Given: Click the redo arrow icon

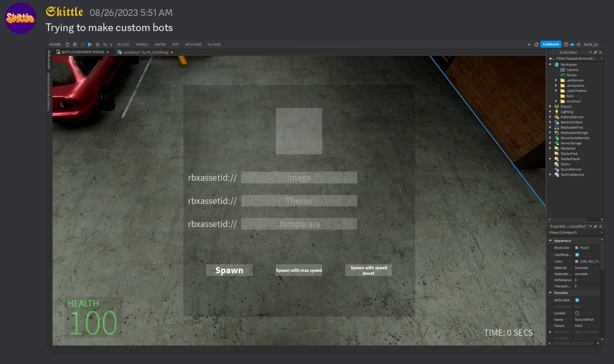Looking at the screenshot, I should click(82, 44).
